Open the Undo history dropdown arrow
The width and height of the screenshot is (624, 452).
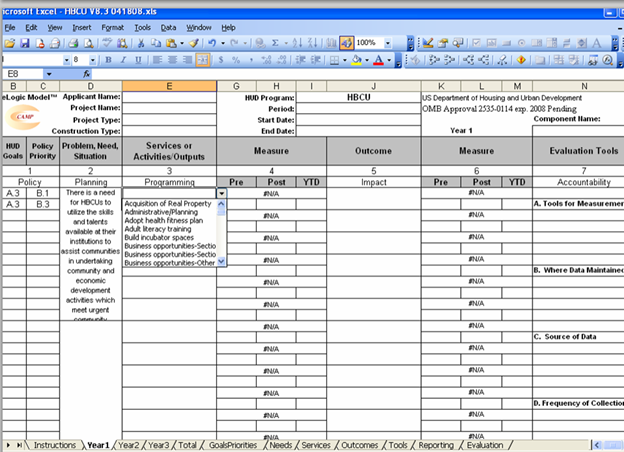pyautogui.click(x=223, y=43)
